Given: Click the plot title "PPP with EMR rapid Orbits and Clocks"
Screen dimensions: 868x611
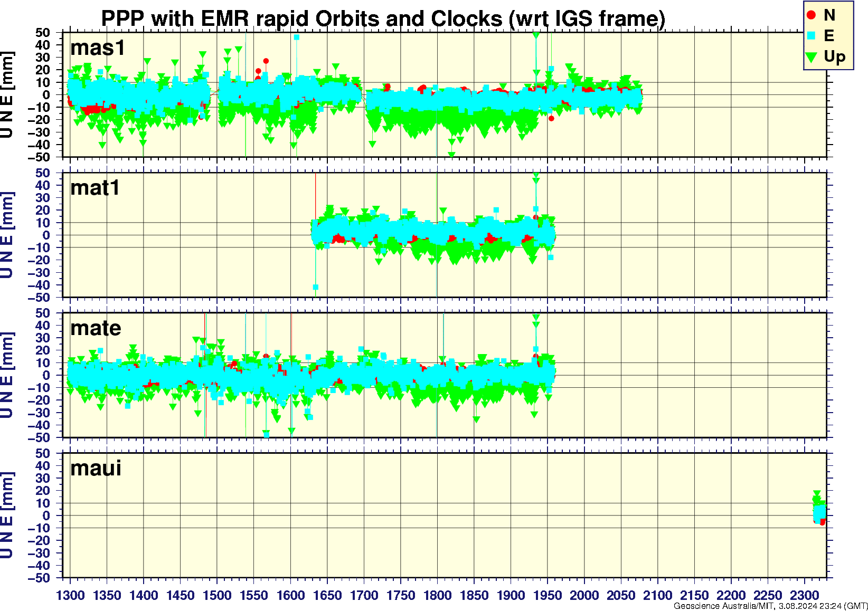Looking at the screenshot, I should click(x=301, y=18).
